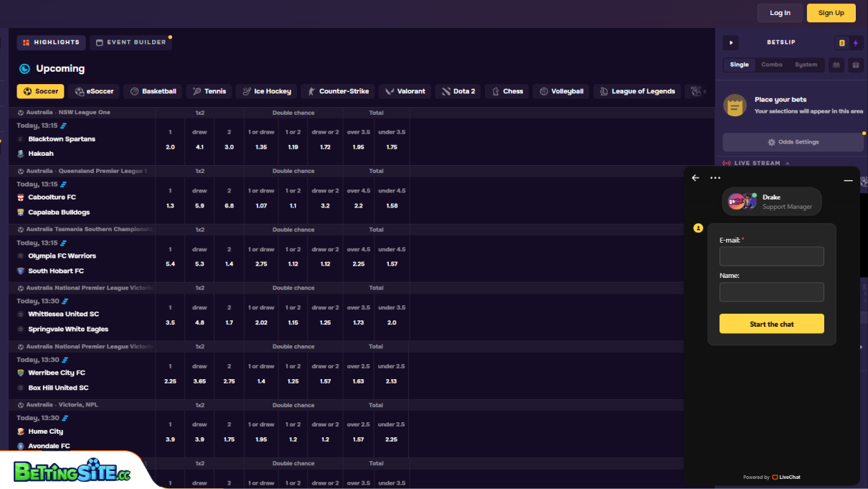Select the eSoccer category

tap(94, 91)
